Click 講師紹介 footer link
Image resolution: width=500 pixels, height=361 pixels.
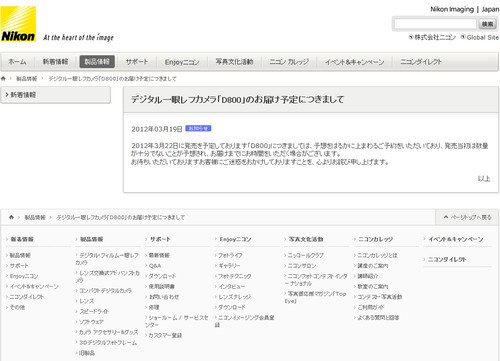point(368,276)
